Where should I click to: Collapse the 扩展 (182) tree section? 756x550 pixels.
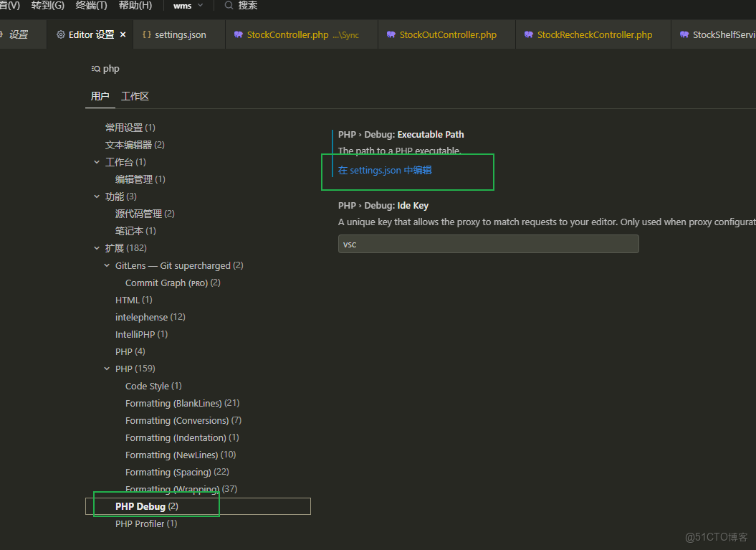click(x=97, y=247)
